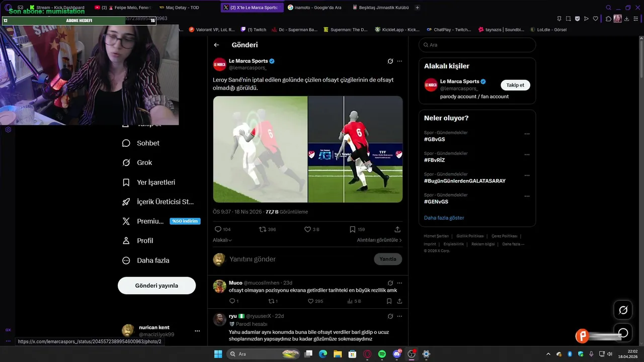The image size is (644, 362).
Task: Open the three-dot menu on Le Marca Sports post
Action: (399, 61)
